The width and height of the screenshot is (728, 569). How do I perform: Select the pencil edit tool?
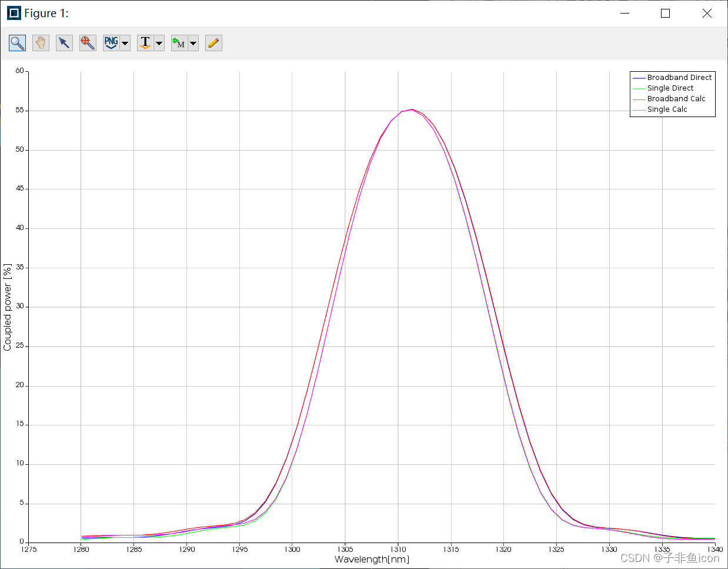[x=213, y=43]
